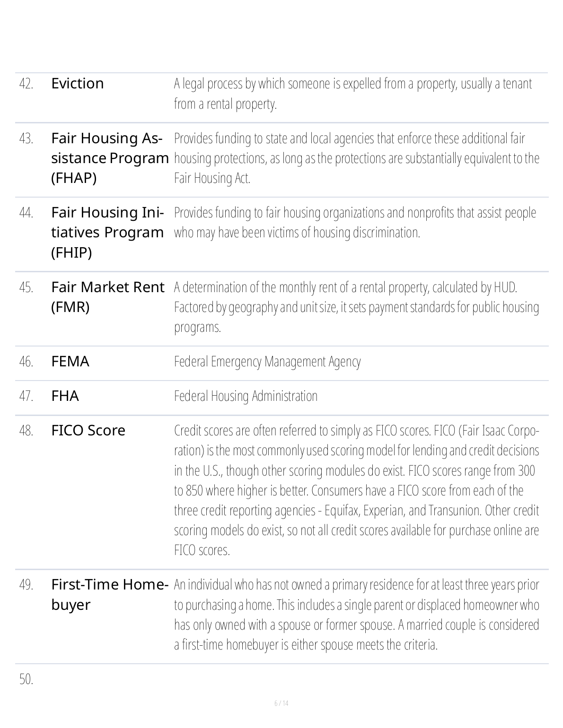Image resolution: width=563 pixels, height=728 pixels.
Task: Click the Fair Market Rent definition text
Action: click(x=356, y=307)
